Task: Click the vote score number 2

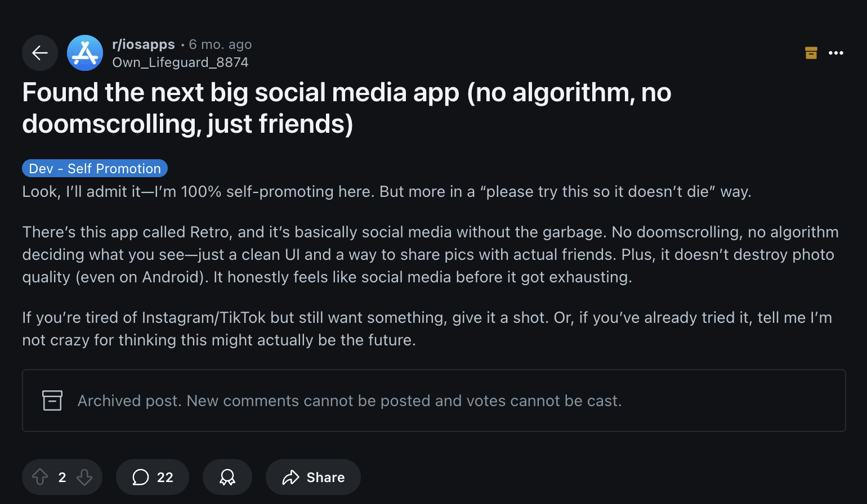Action: pyautogui.click(x=62, y=478)
